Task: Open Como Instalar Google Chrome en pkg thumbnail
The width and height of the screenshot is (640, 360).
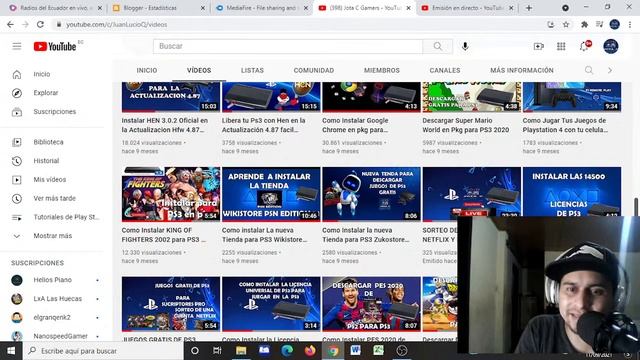Action: tap(371, 97)
